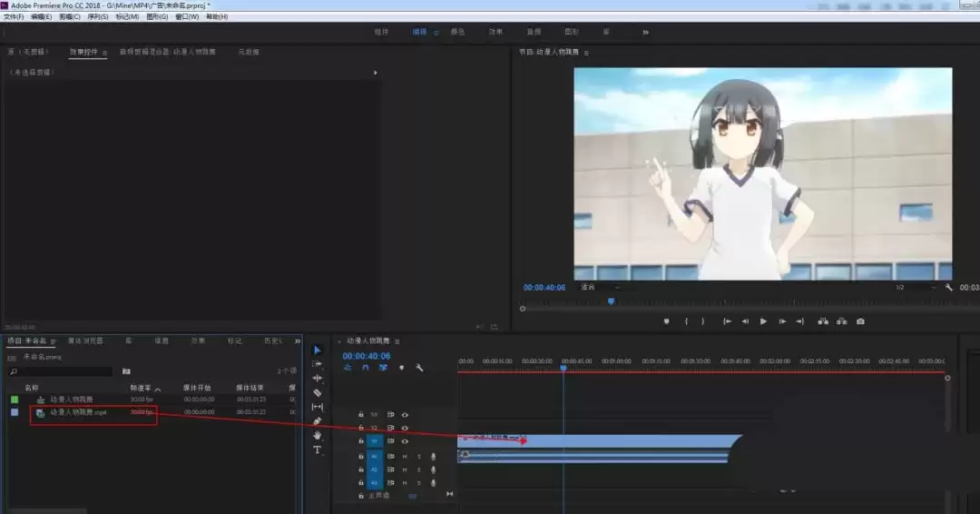
Task: Go to In point in Program monitor
Action: (x=727, y=321)
